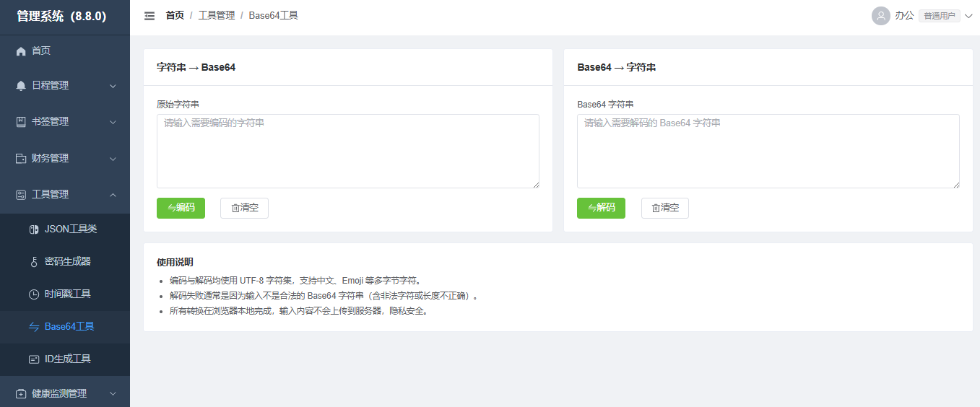Click the resize grip of 原始字符串 textarea

click(x=536, y=185)
